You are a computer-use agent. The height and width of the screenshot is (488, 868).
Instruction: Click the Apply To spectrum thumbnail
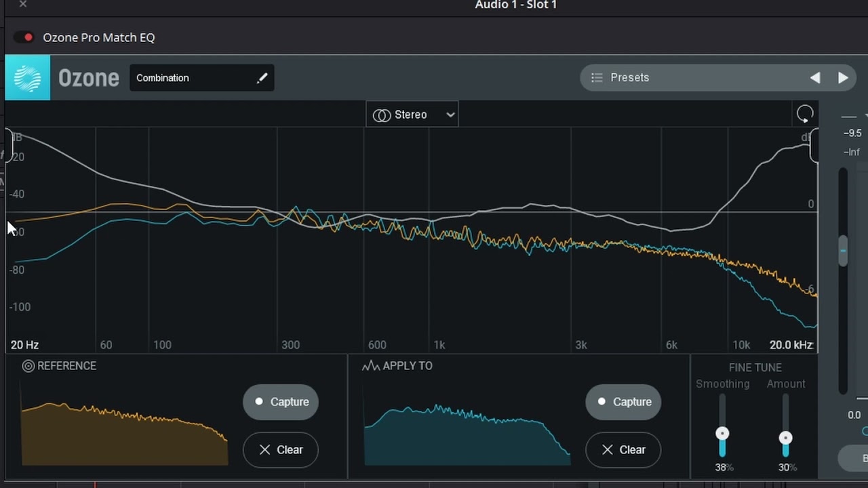click(467, 434)
